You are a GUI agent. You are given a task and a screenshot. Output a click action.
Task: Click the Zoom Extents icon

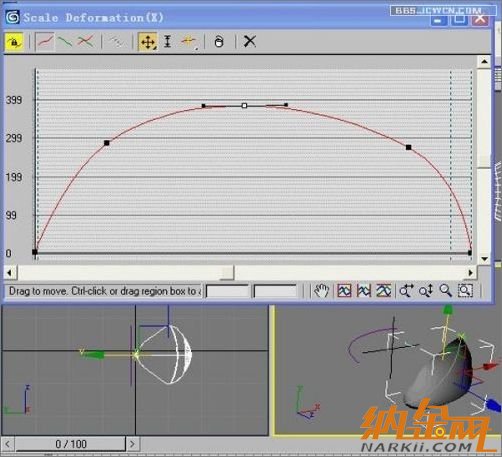(x=344, y=291)
